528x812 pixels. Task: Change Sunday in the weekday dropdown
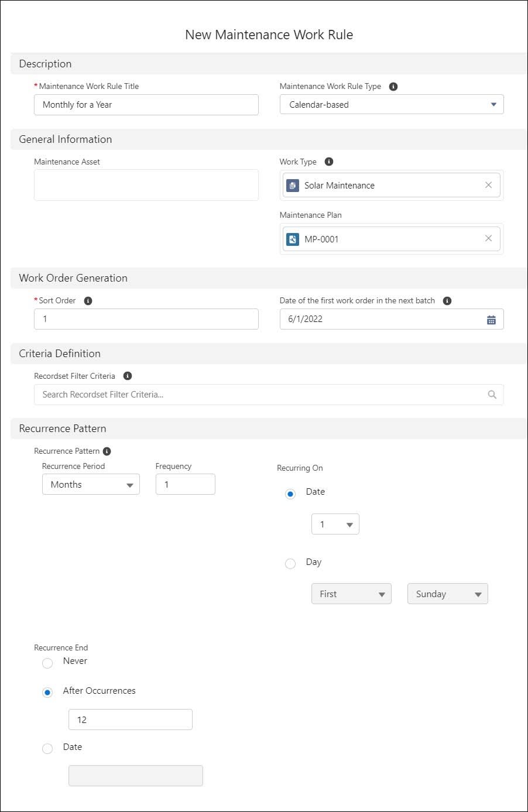tap(447, 594)
